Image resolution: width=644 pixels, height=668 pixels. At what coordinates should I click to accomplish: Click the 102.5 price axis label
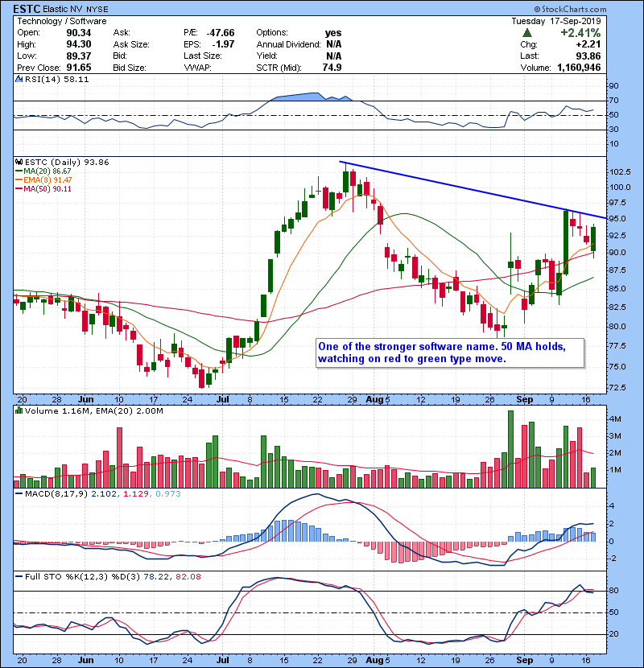pyautogui.click(x=620, y=171)
